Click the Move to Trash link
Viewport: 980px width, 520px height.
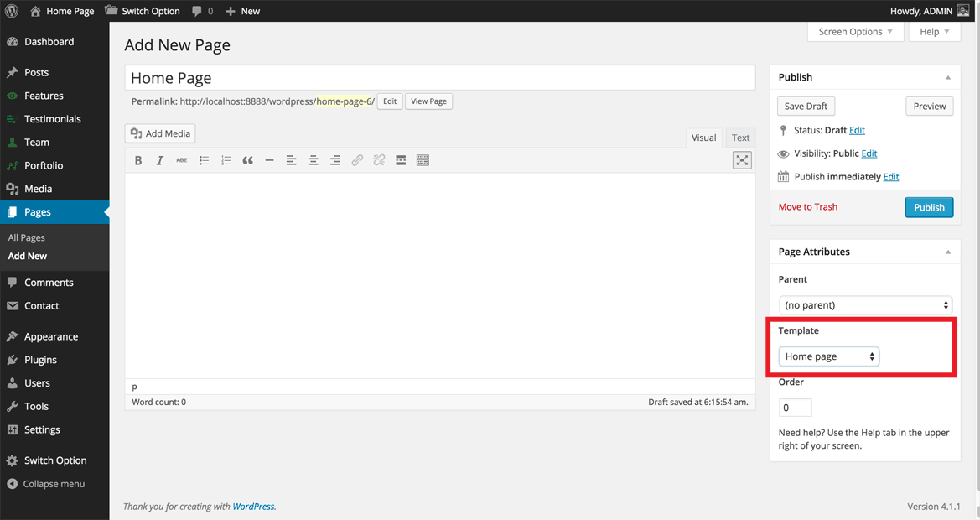(x=807, y=206)
